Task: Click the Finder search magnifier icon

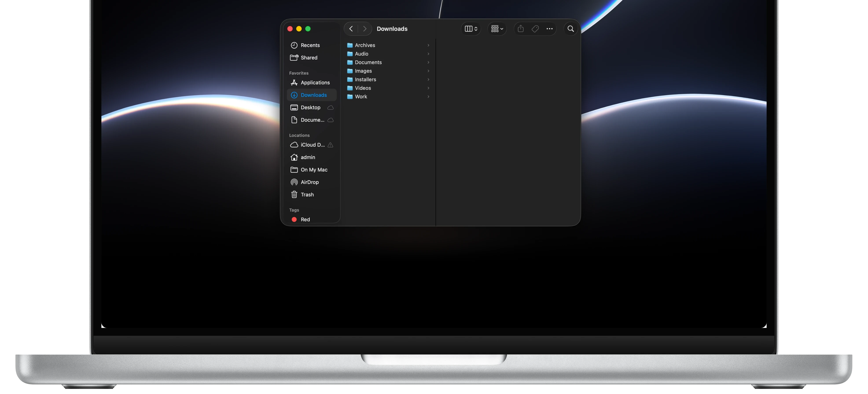Action: [570, 29]
